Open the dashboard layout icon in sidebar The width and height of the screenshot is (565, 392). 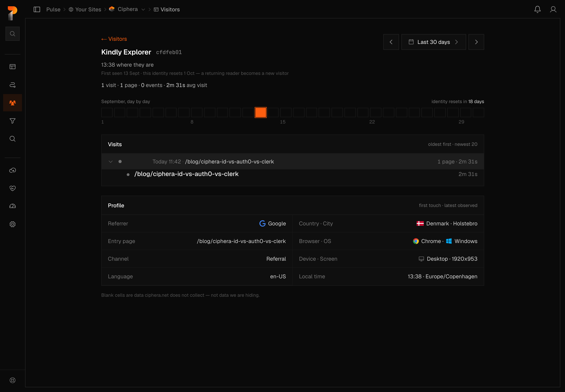click(13, 67)
